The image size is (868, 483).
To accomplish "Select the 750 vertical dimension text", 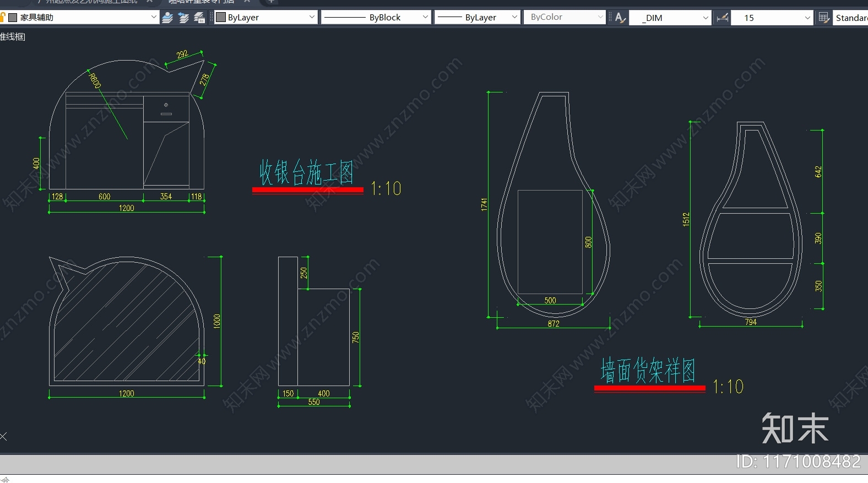I will 356,337.
